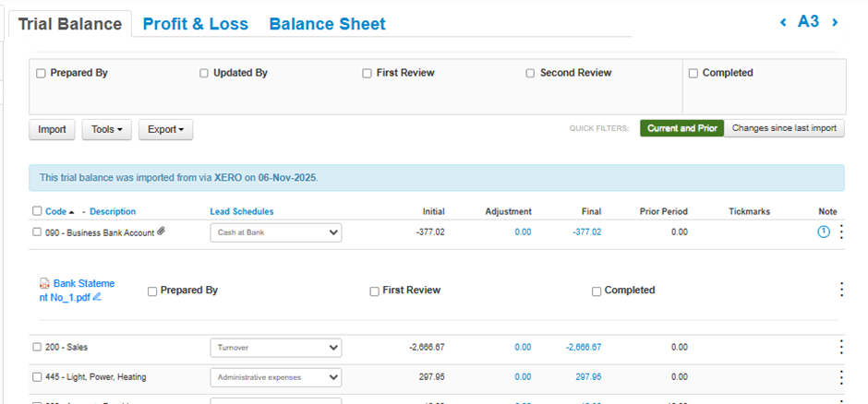This screenshot has width=868, height=404.
Task: Switch to the Profit & Loss tab
Action: tap(195, 24)
